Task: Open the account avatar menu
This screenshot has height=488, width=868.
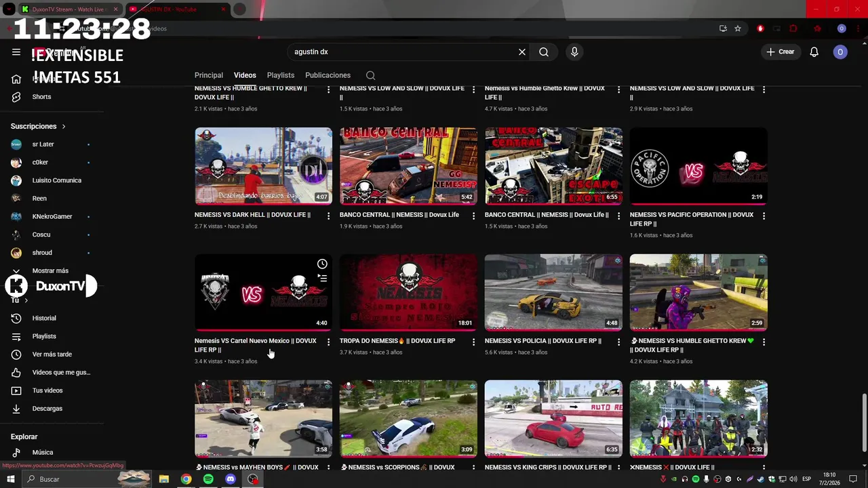Action: [x=840, y=52]
